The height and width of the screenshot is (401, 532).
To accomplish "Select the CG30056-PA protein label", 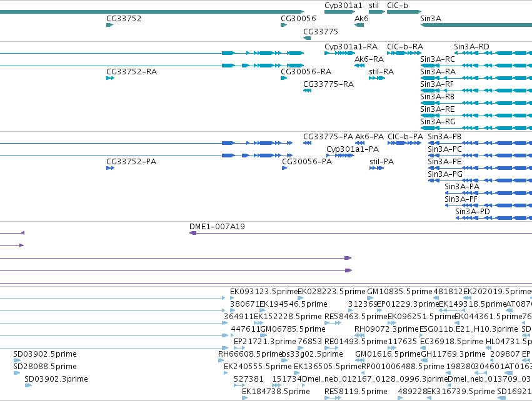I will pos(307,162).
